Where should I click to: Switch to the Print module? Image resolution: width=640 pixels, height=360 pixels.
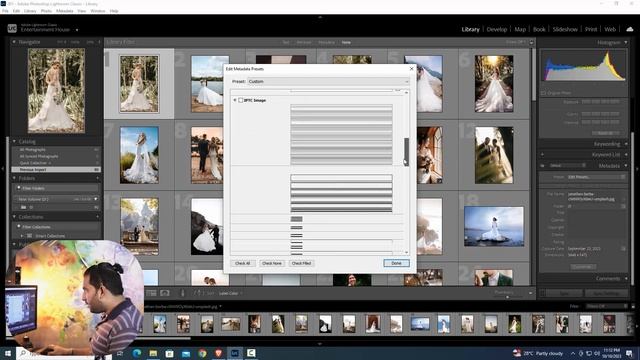[591, 29]
